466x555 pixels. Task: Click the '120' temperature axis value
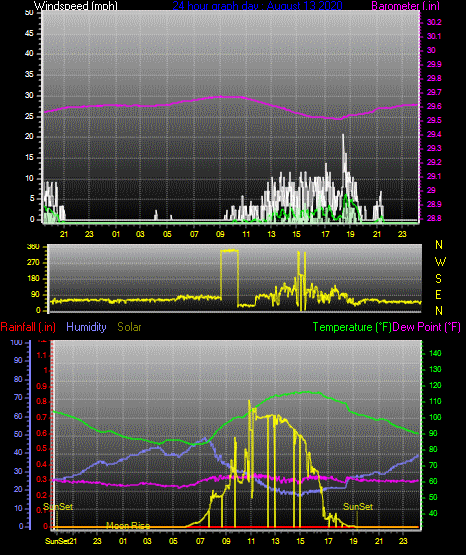[x=435, y=385]
